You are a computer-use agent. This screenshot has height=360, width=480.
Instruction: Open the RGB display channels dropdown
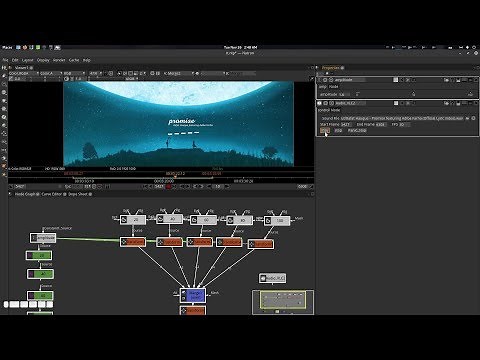coord(74,73)
